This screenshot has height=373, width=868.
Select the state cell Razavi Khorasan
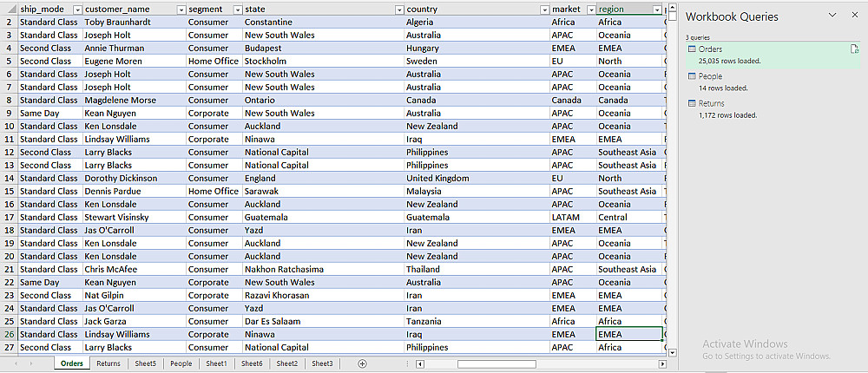(x=324, y=295)
